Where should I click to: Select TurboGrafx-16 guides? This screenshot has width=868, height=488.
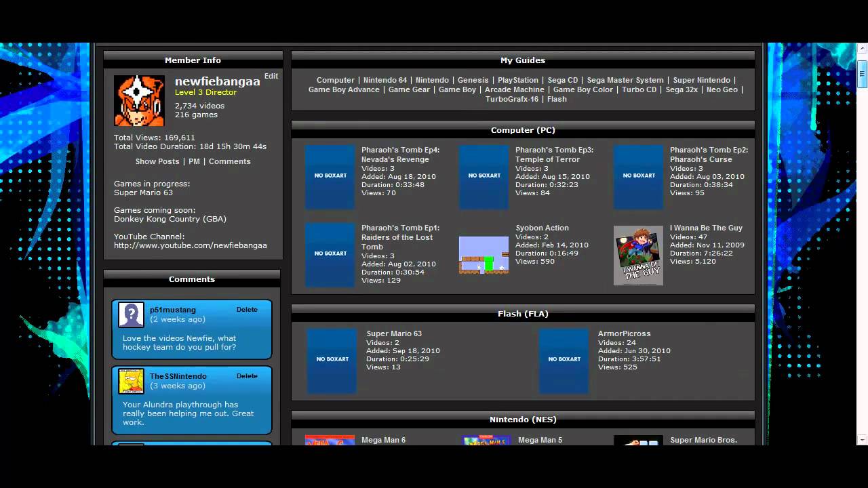[512, 99]
